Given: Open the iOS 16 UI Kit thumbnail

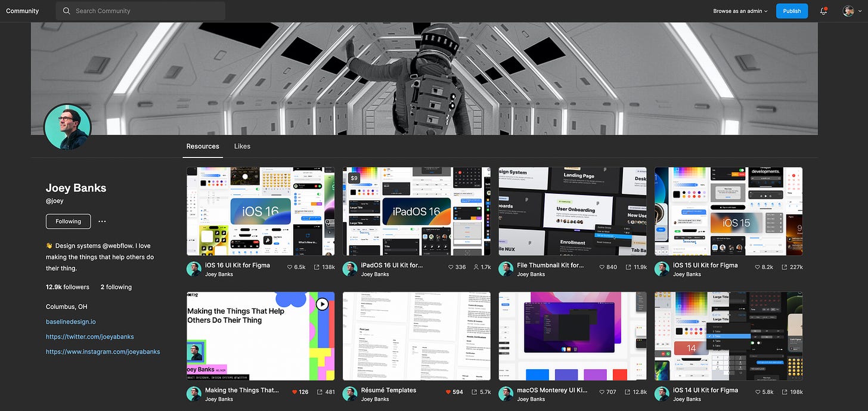Looking at the screenshot, I should tap(261, 211).
